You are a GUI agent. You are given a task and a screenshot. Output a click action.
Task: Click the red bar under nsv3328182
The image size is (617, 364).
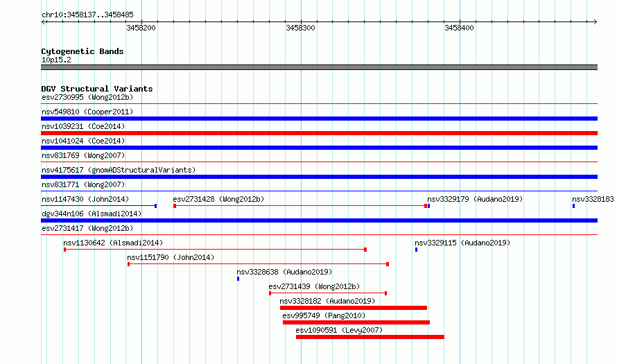[354, 308]
